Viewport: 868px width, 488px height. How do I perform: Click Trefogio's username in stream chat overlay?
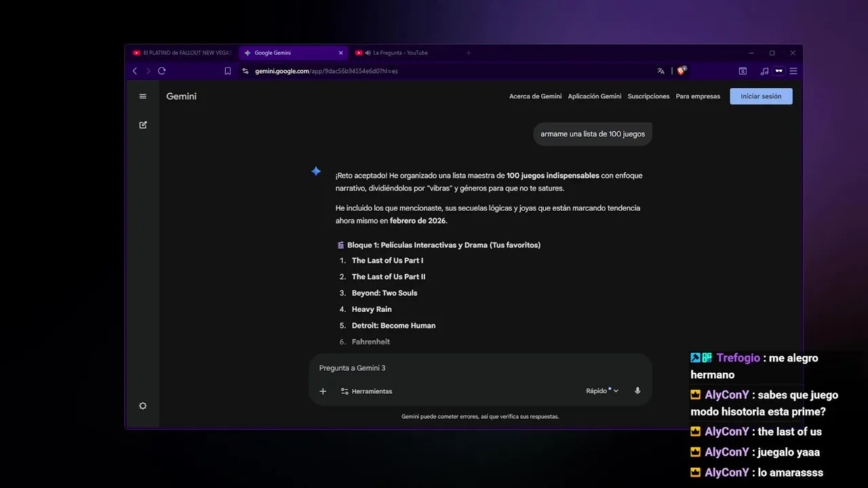[738, 358]
